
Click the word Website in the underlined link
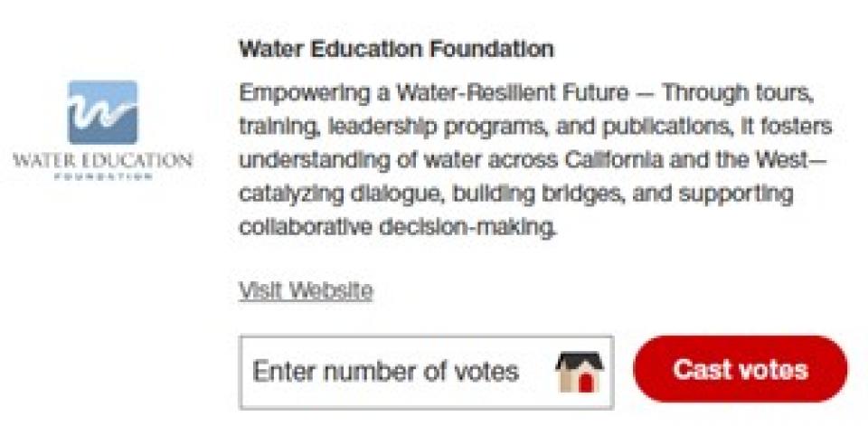[x=331, y=290]
